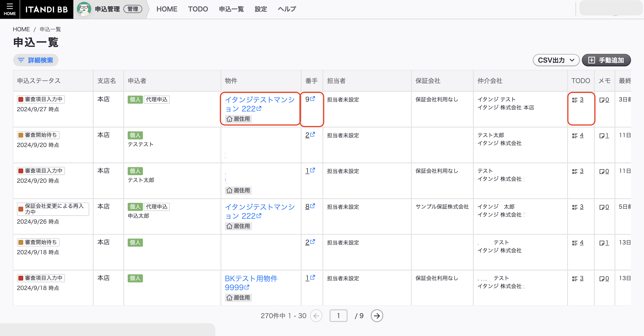This screenshot has height=336, width=644.
Task: Open TODO list icon in 2024/9/27 row
Action: point(575,100)
